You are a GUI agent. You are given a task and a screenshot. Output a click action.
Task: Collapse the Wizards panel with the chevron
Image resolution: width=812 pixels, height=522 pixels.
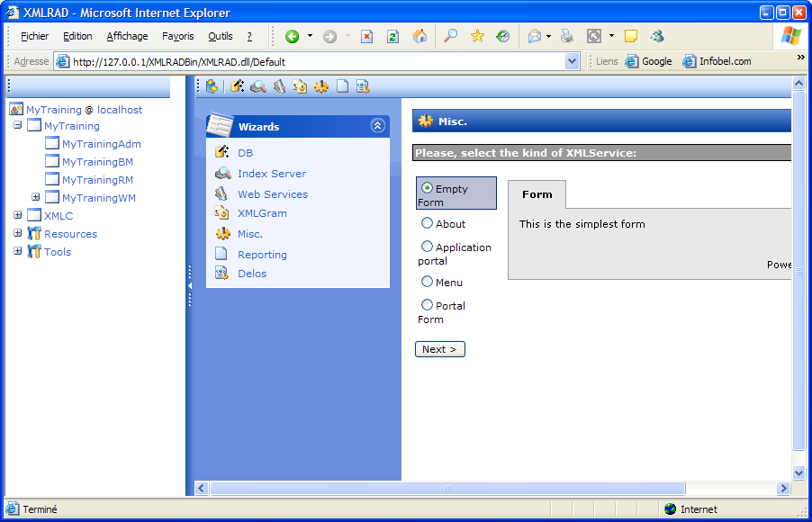[377, 127]
